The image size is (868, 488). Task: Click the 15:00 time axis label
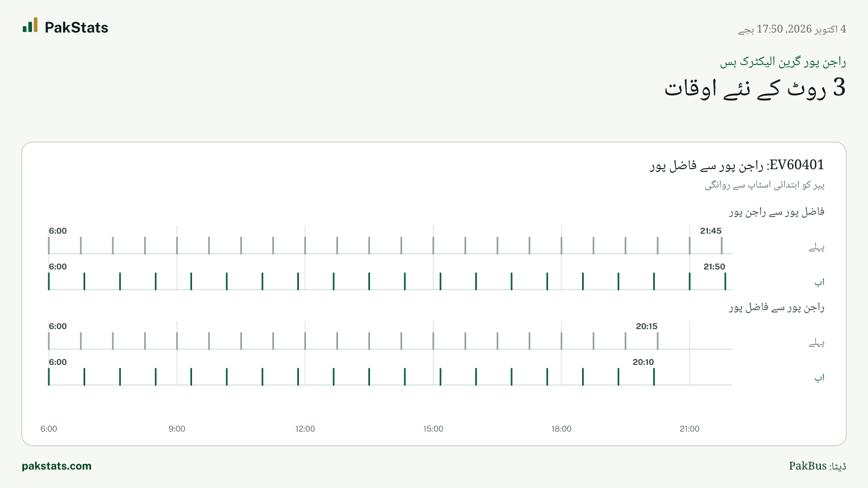(x=433, y=429)
